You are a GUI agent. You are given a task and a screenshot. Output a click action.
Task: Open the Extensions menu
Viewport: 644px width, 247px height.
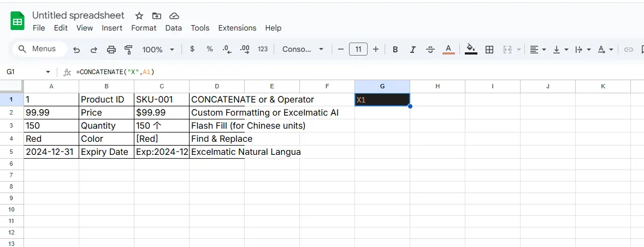[237, 28]
